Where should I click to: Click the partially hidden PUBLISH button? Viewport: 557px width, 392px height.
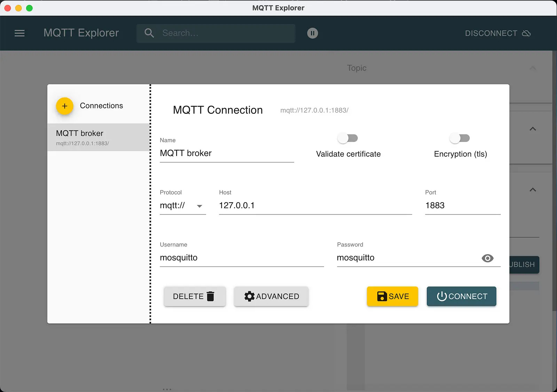(524, 265)
